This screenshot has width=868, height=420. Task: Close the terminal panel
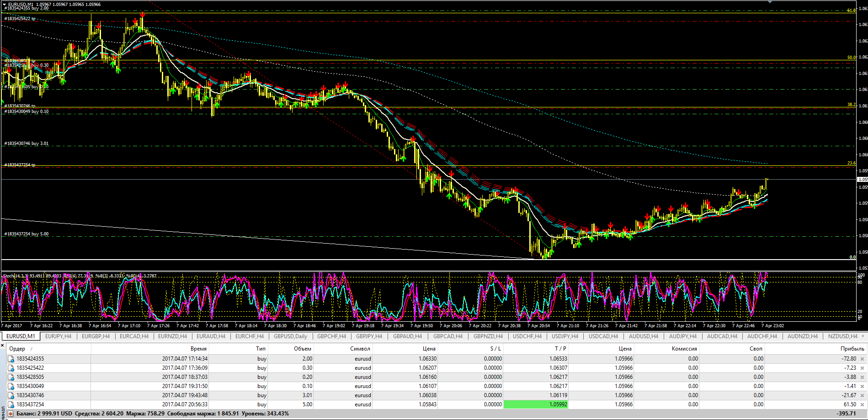coord(2,346)
